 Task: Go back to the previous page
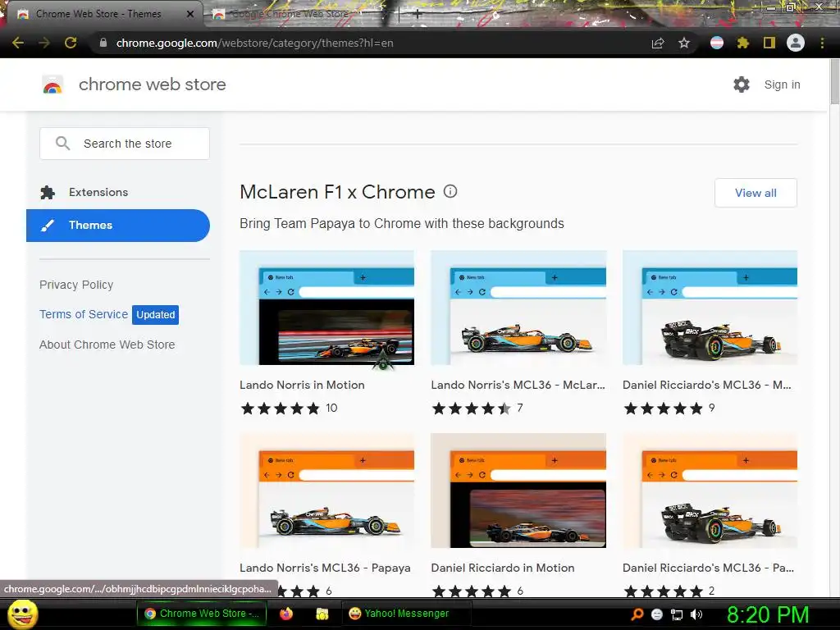coord(18,43)
